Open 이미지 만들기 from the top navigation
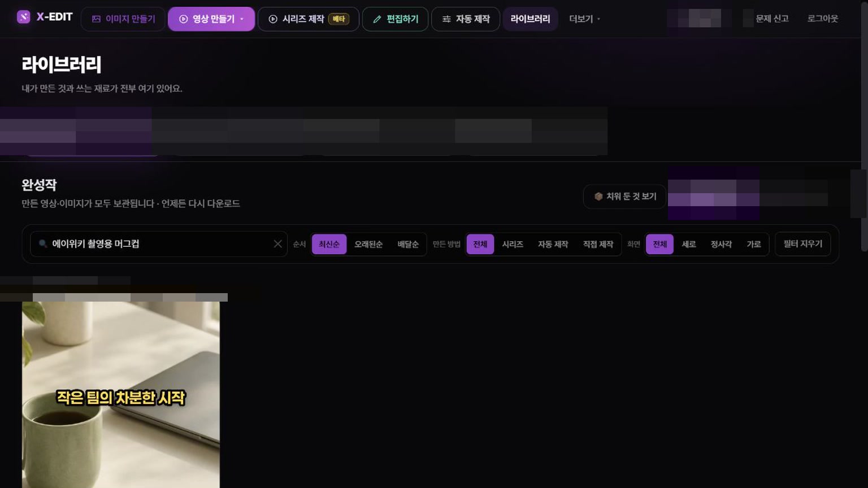868x488 pixels. point(123,19)
